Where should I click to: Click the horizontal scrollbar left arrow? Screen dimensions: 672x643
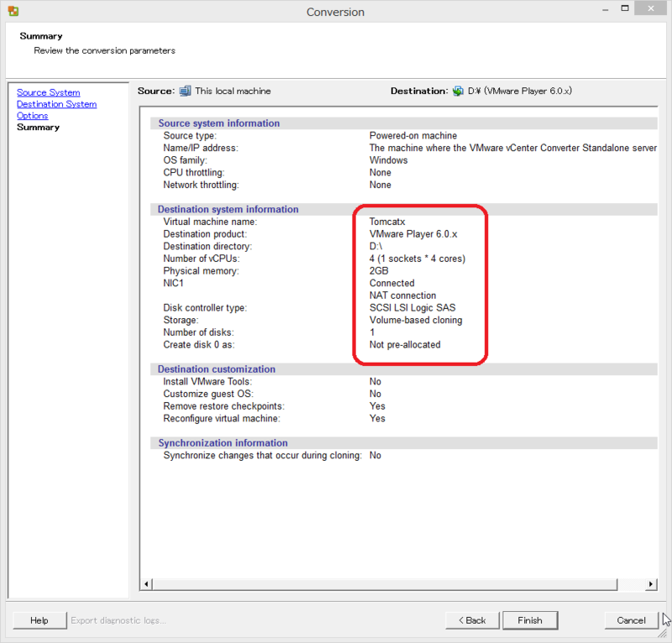click(146, 584)
